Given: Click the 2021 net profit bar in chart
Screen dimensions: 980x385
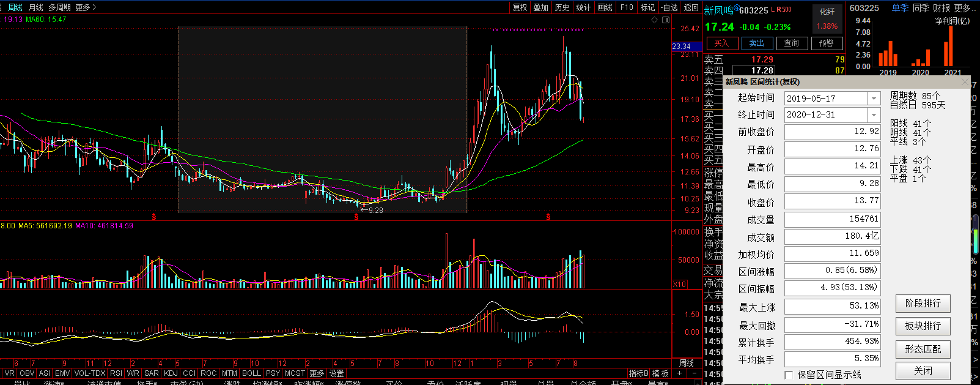Looking at the screenshot, I should pyautogui.click(x=948, y=47).
